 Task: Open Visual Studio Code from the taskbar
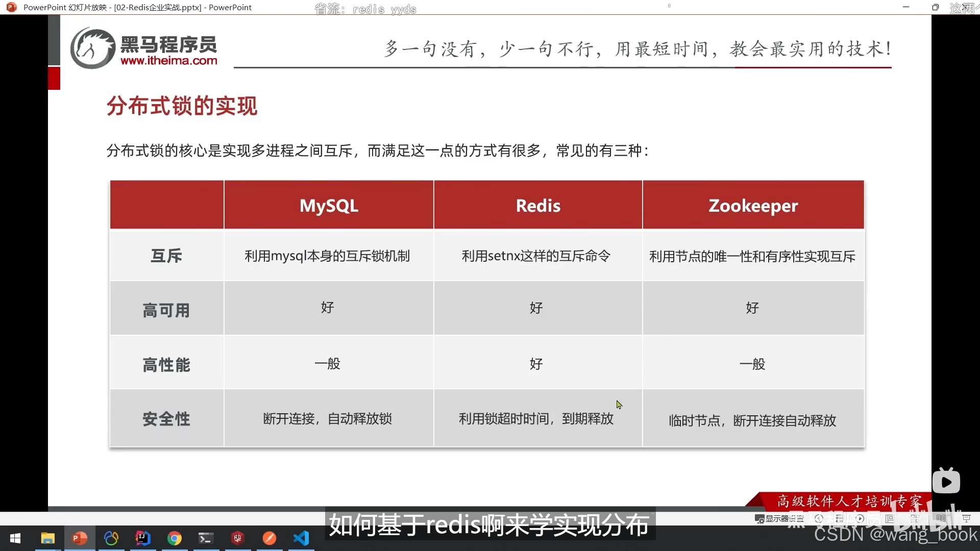pos(301,538)
